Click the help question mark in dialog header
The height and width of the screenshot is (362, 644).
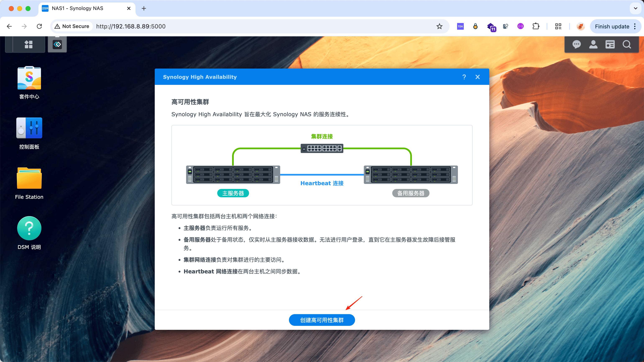click(x=464, y=77)
